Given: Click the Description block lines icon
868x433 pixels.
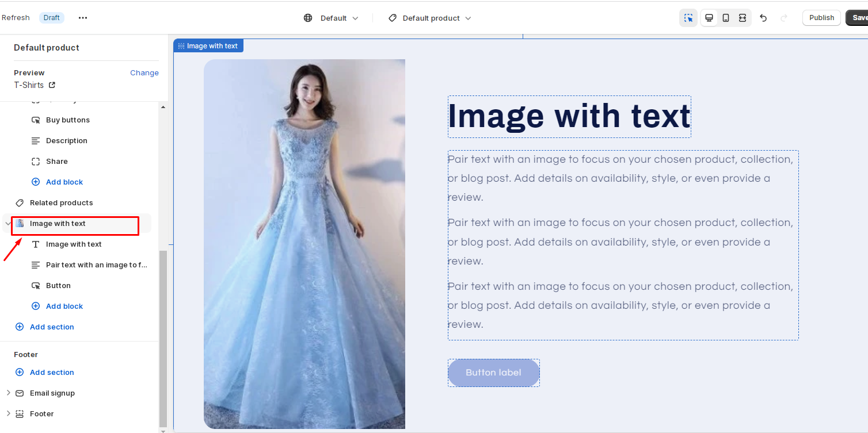Looking at the screenshot, I should click(x=36, y=141).
